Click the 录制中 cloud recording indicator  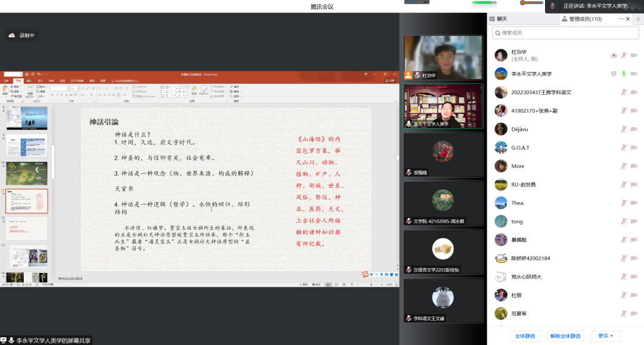pyautogui.click(x=22, y=36)
